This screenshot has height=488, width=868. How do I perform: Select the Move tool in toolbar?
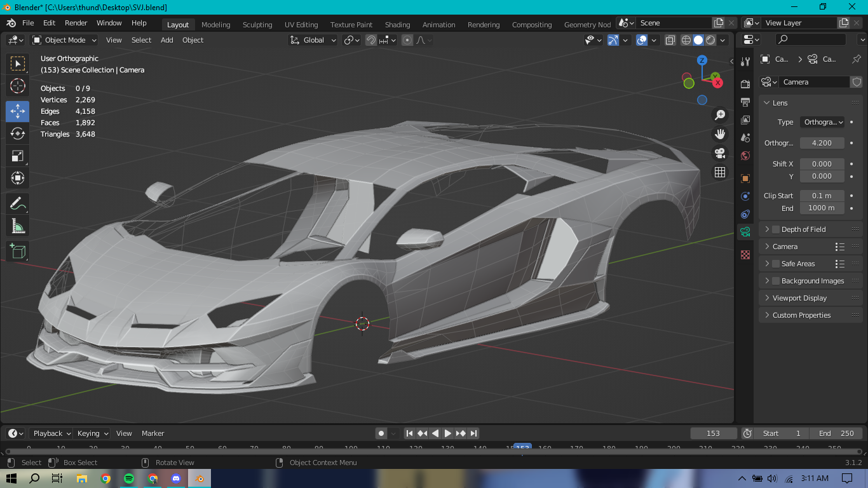coord(18,111)
